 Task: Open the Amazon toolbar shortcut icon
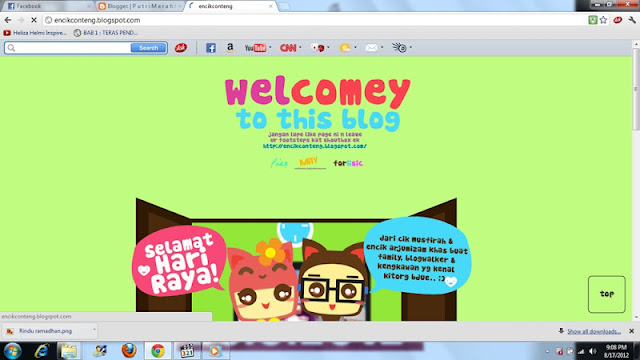point(230,48)
